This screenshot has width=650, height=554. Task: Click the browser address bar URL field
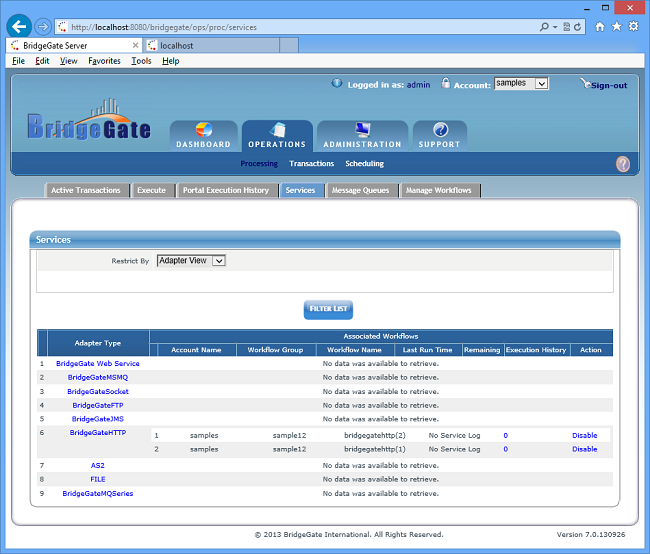[300, 27]
